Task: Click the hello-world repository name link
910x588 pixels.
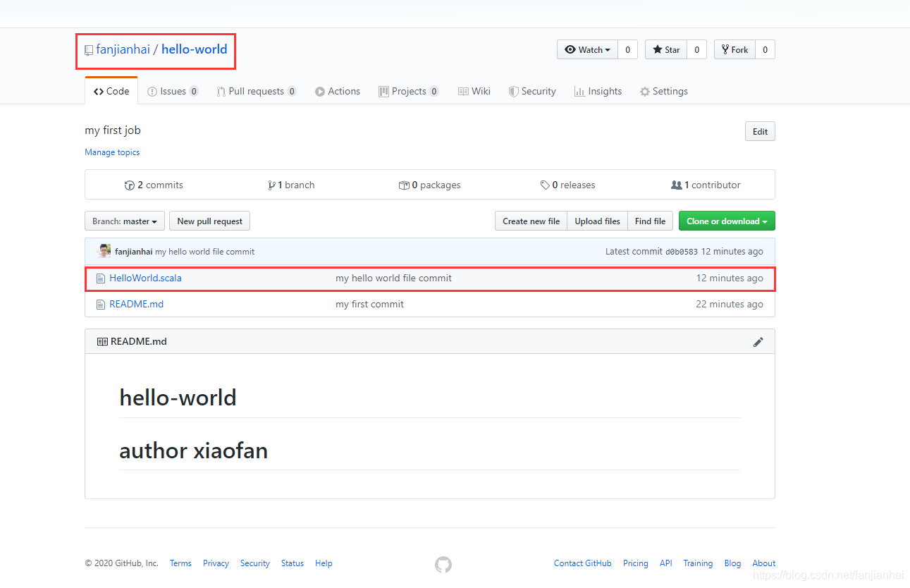Action: point(194,49)
